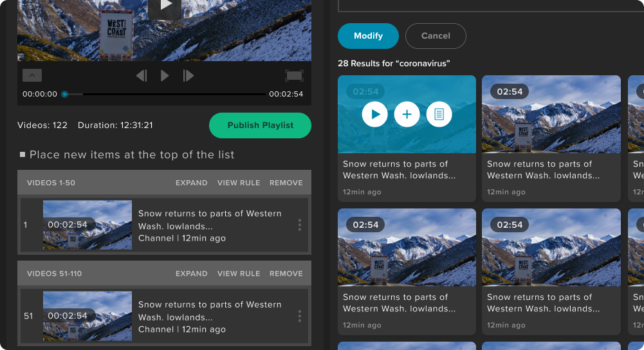Skip to the next frame in the player
This screenshot has height=350, width=644.
click(188, 75)
